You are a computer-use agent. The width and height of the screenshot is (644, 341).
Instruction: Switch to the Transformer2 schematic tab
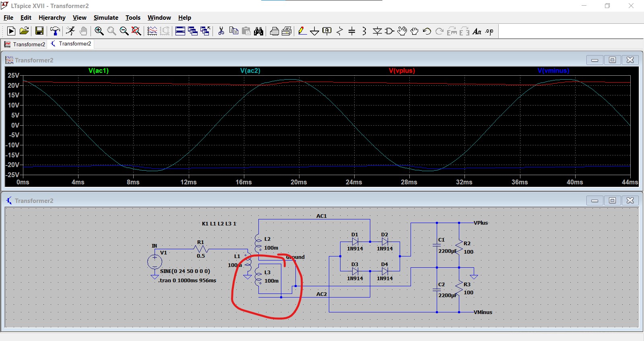71,43
